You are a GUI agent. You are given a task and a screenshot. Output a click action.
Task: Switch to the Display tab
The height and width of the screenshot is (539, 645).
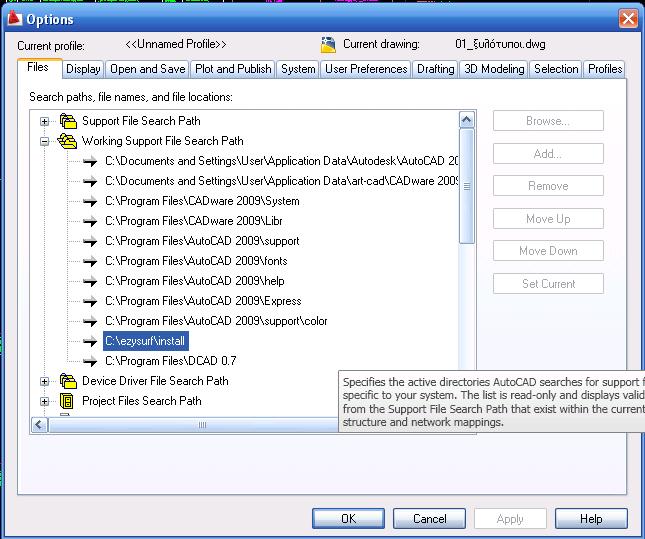point(84,69)
